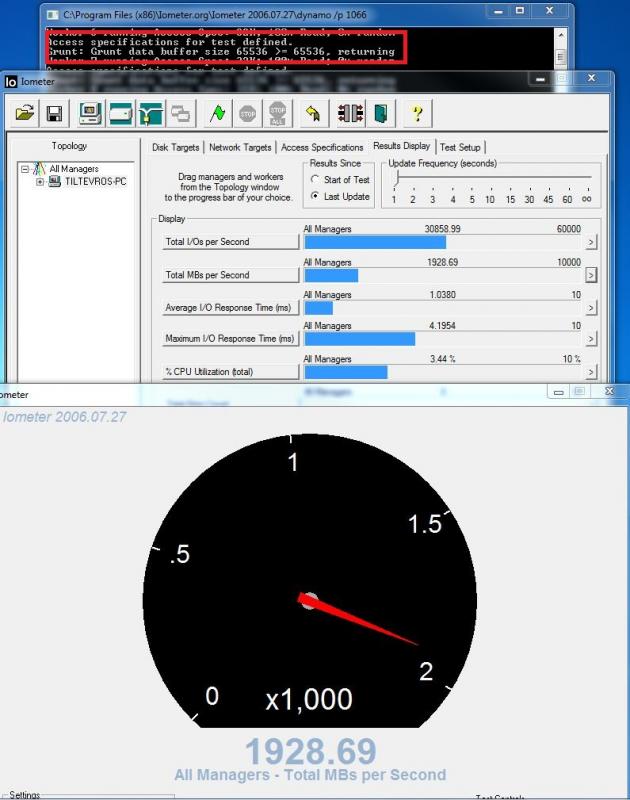
Task: Click the Total MBs per Second button
Action: coord(230,275)
